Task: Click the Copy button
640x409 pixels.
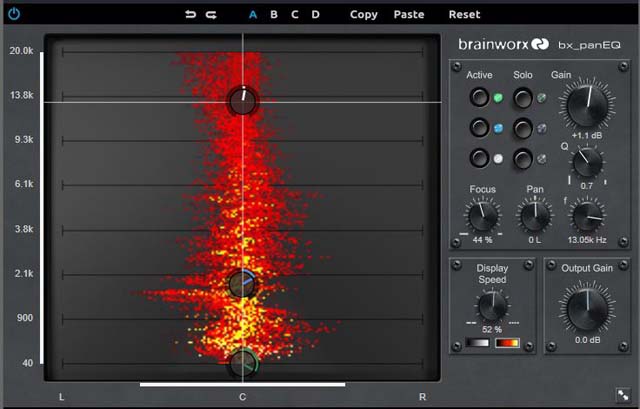Action: click(x=364, y=15)
